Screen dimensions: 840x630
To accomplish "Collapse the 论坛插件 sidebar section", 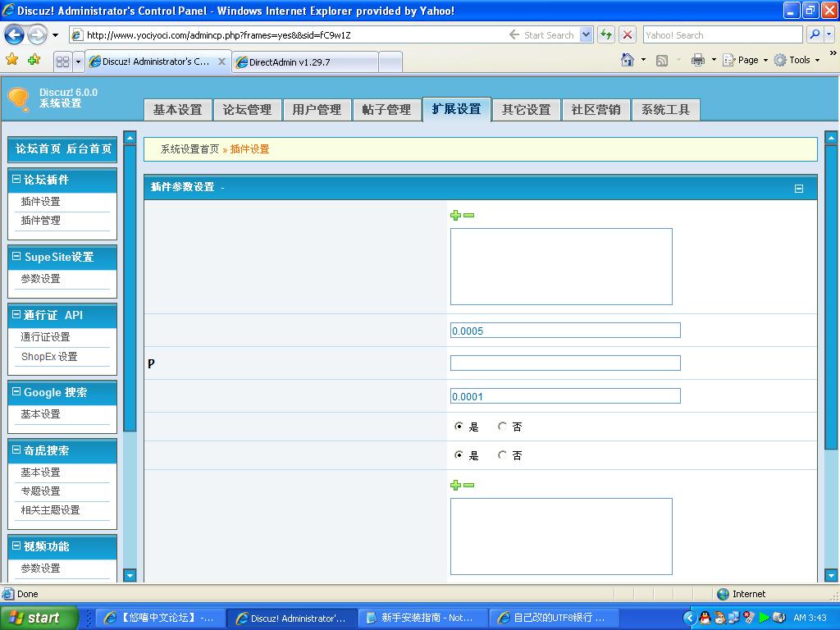I will coord(16,179).
